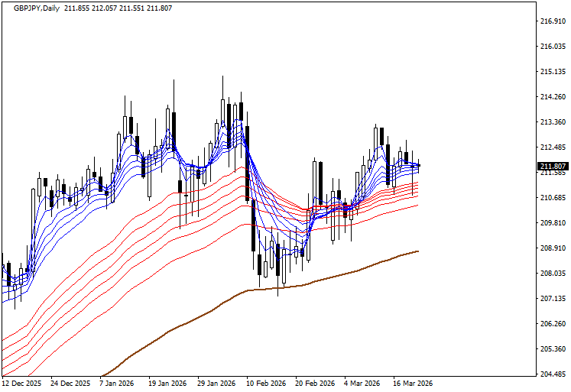Screen dimensions: 571x392
Task: Select the 10 Feb 2026 date marker
Action: [x=265, y=384]
